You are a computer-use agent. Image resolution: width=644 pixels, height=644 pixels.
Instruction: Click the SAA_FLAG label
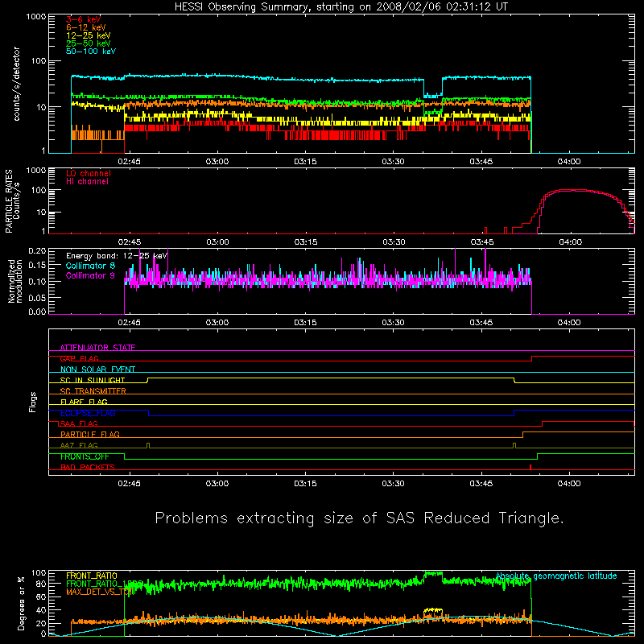click(79, 423)
